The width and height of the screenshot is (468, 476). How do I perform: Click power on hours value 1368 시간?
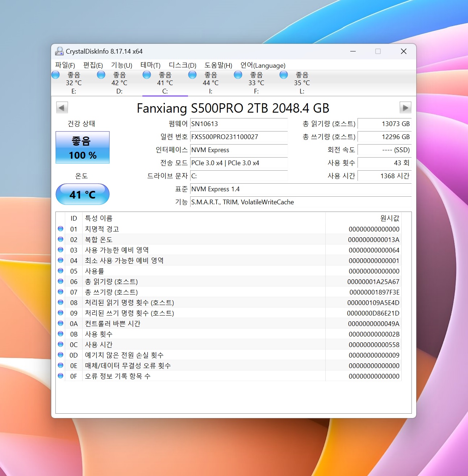click(384, 176)
